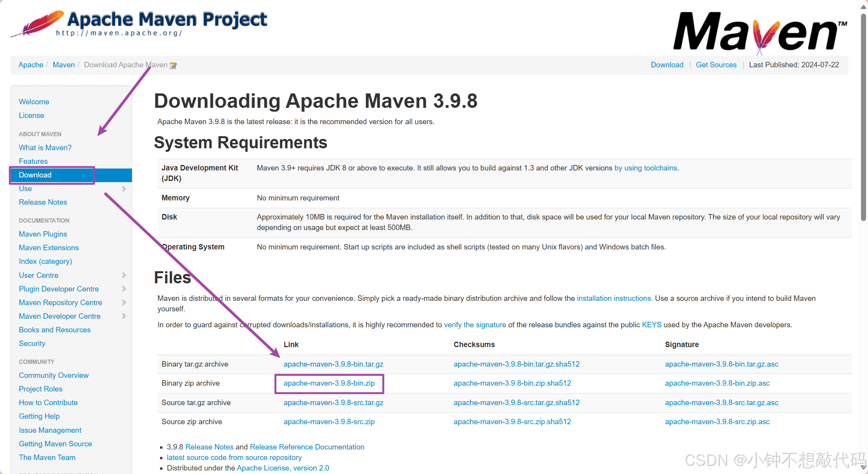Open How to Contribute in sidebar

pyautogui.click(x=48, y=402)
